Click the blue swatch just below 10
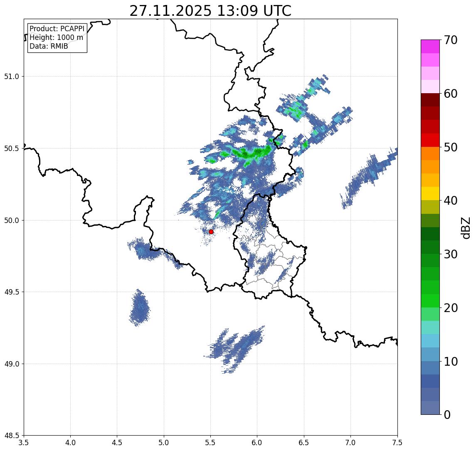The width and height of the screenshot is (476, 451). [430, 368]
